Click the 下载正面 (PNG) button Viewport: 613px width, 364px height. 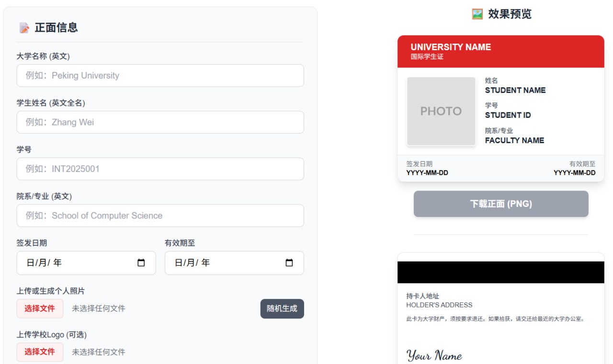(x=500, y=204)
